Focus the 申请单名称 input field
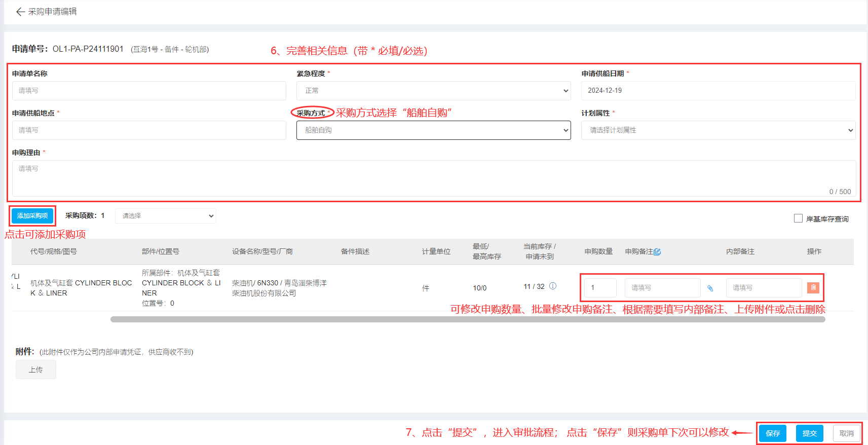This screenshot has width=868, height=445. tap(149, 91)
